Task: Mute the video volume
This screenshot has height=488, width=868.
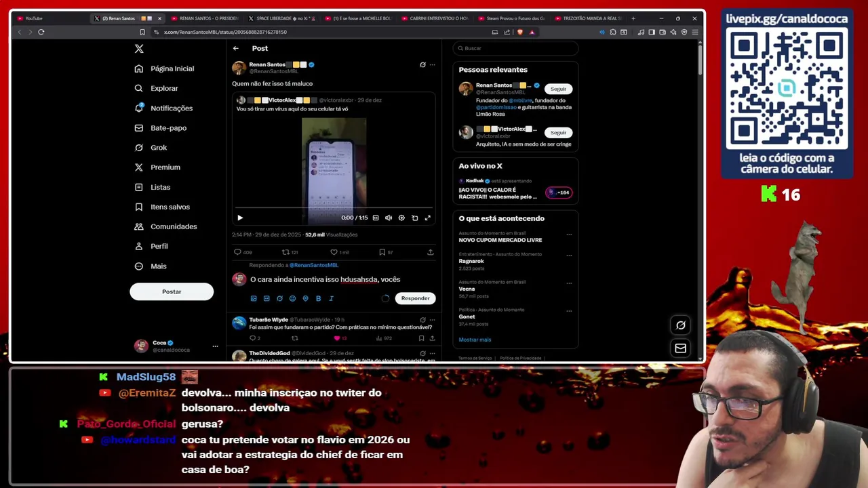Action: click(x=389, y=218)
